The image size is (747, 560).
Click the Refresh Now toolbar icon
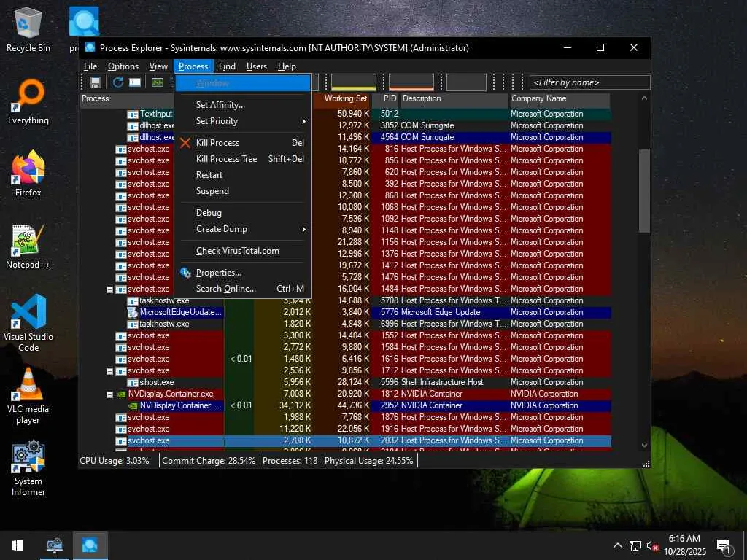tap(117, 82)
